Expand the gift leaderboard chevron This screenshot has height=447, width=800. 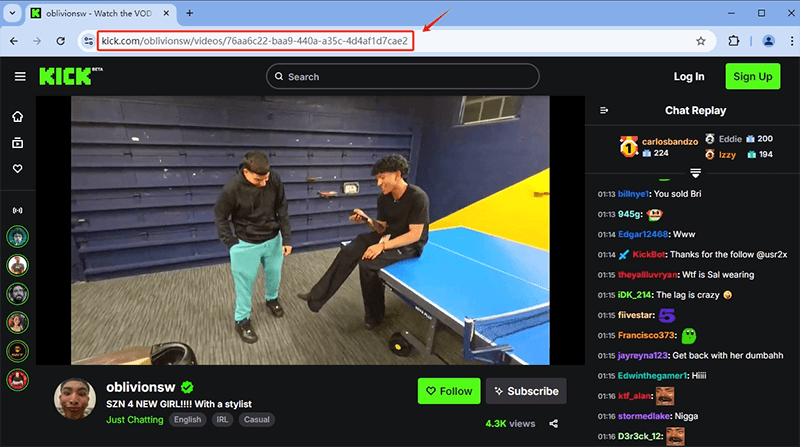tap(695, 173)
